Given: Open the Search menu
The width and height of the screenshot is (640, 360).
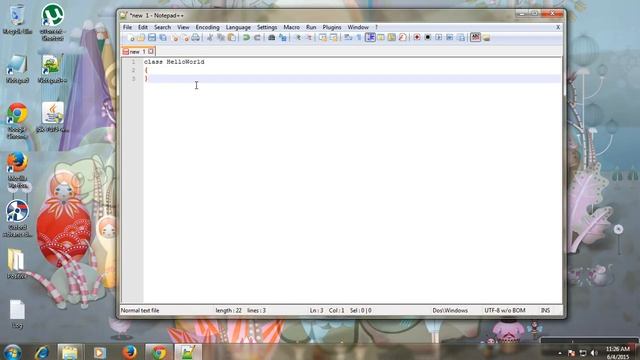Looking at the screenshot, I should pyautogui.click(x=162, y=27).
